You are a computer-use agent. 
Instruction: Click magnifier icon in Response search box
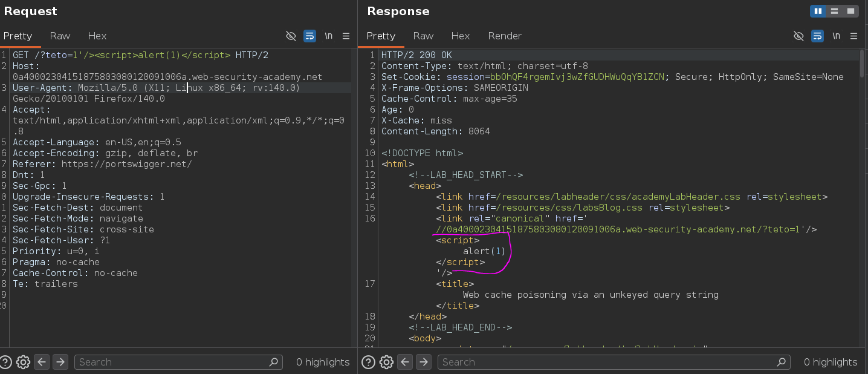point(782,362)
